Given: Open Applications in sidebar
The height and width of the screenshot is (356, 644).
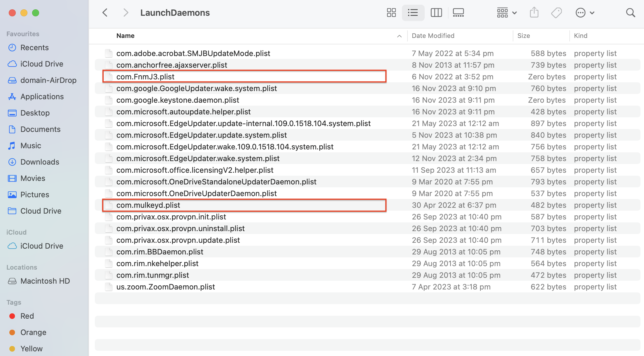Looking at the screenshot, I should 42,97.
